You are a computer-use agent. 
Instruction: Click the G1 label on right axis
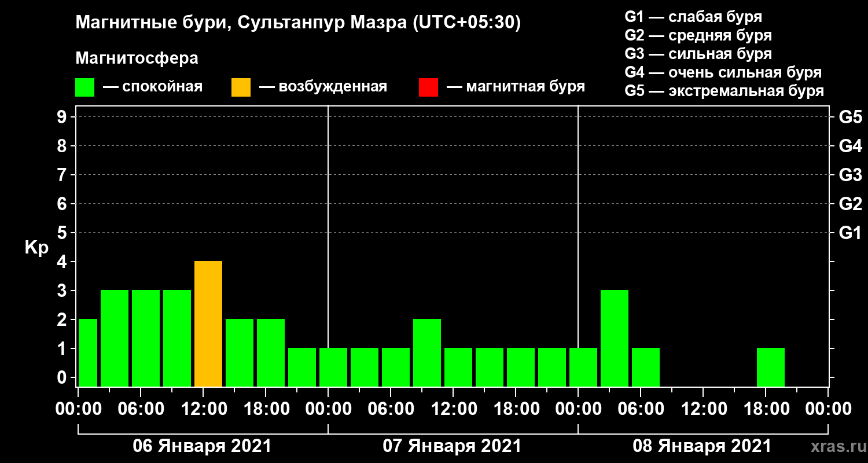tap(850, 233)
